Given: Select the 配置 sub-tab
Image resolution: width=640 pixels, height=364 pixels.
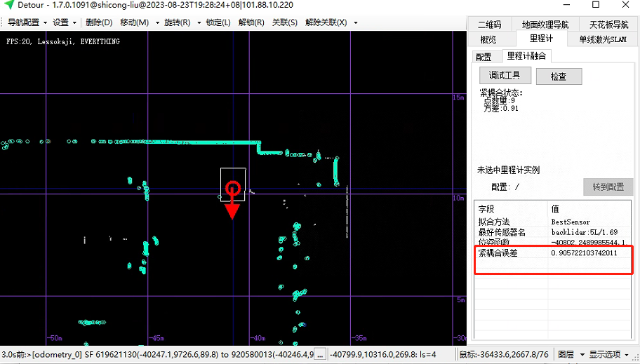Looking at the screenshot, I should (484, 57).
